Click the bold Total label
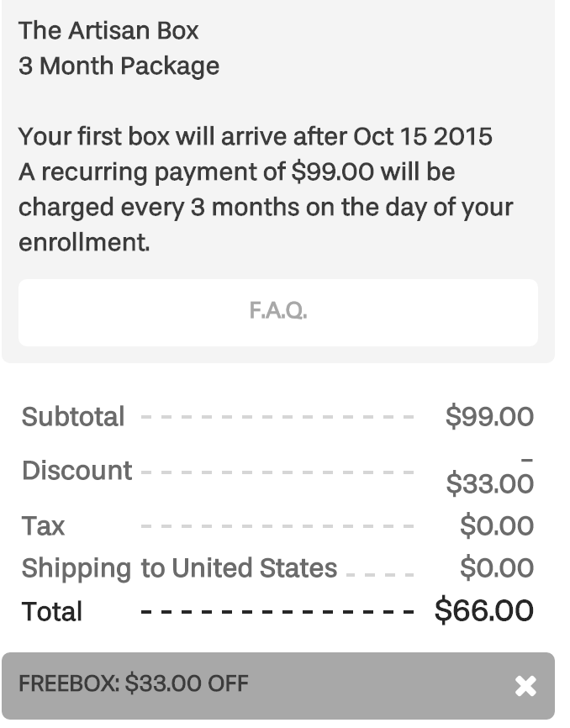Viewport: 570px width, 728px height. click(x=52, y=611)
